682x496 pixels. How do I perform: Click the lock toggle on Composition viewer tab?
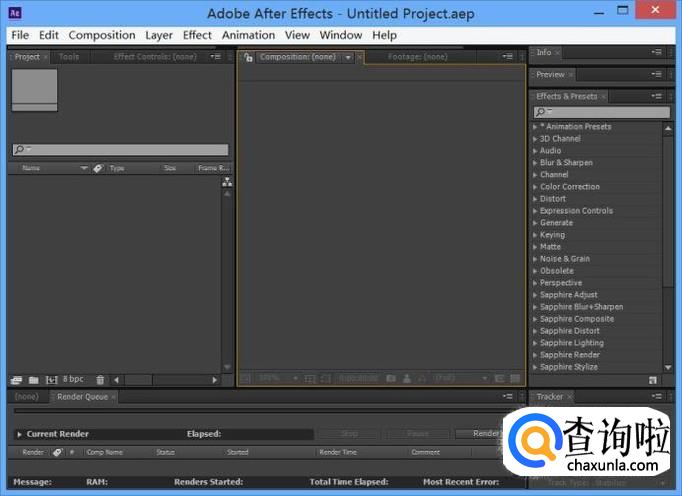pyautogui.click(x=248, y=57)
